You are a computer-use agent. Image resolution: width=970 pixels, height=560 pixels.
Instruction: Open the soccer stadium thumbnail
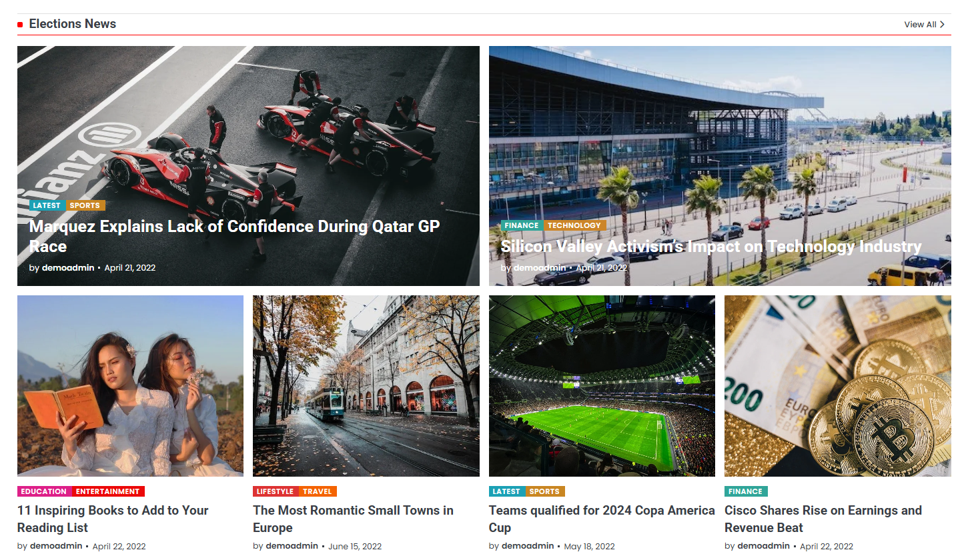point(602,386)
